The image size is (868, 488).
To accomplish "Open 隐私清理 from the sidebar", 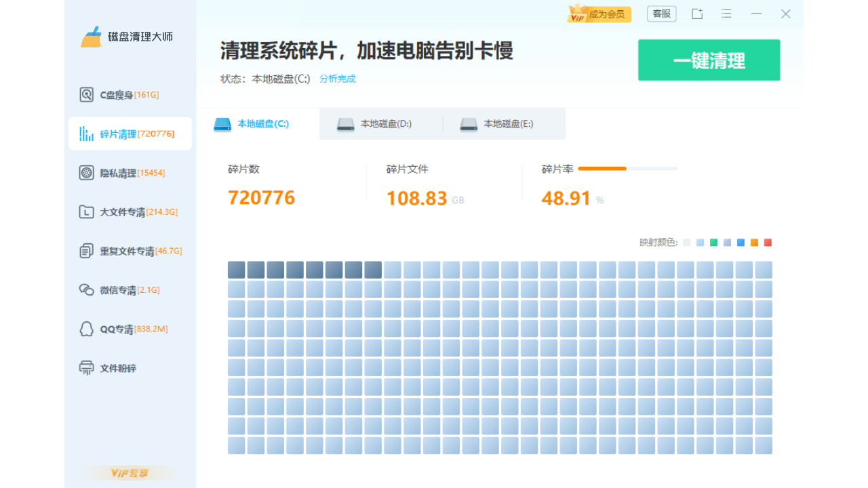I will [x=130, y=173].
